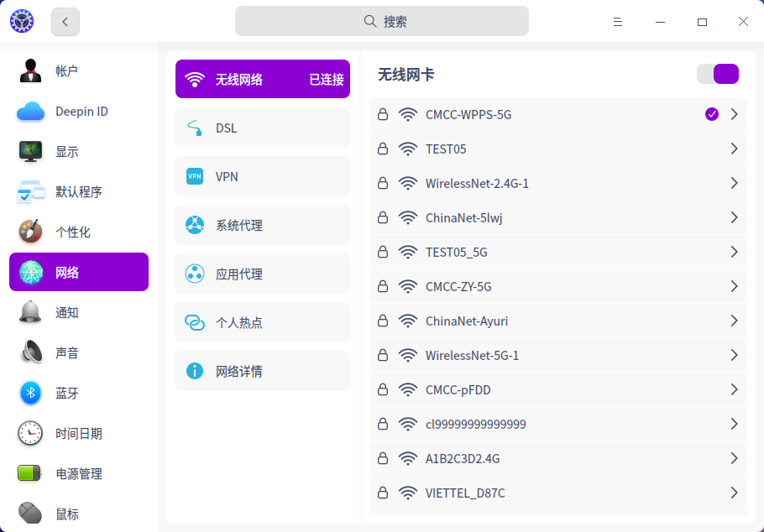
Task: Connect to ChinaNet-Ayuri network
Action: click(x=558, y=321)
